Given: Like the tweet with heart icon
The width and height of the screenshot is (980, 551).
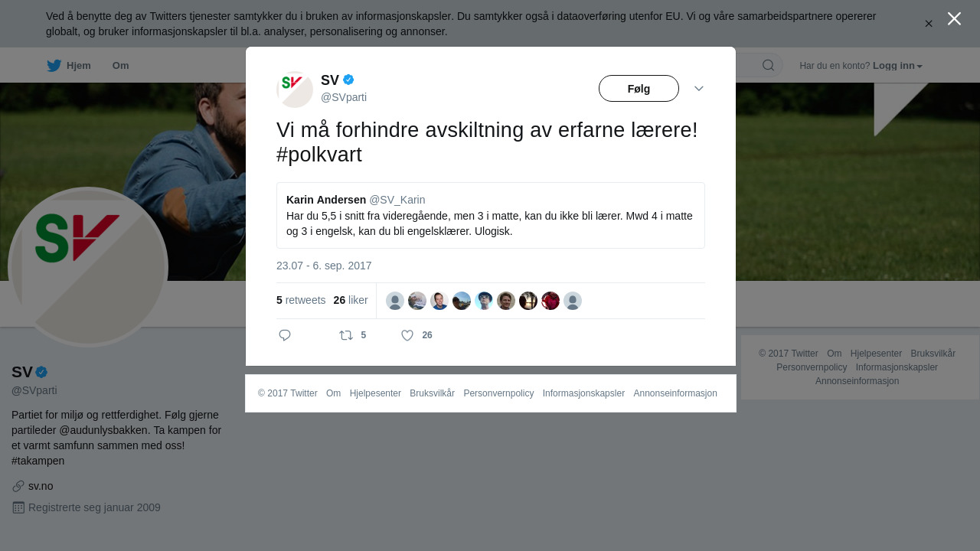Looking at the screenshot, I should pyautogui.click(x=407, y=335).
